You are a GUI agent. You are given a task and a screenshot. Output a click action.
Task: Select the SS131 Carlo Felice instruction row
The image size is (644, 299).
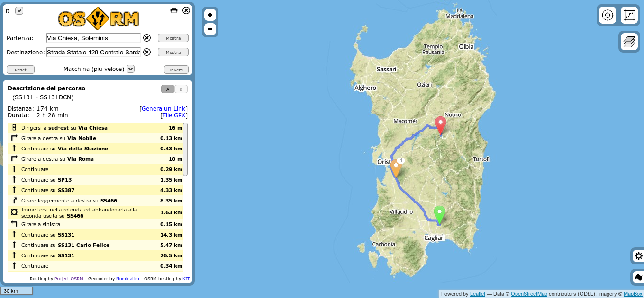[95, 245]
